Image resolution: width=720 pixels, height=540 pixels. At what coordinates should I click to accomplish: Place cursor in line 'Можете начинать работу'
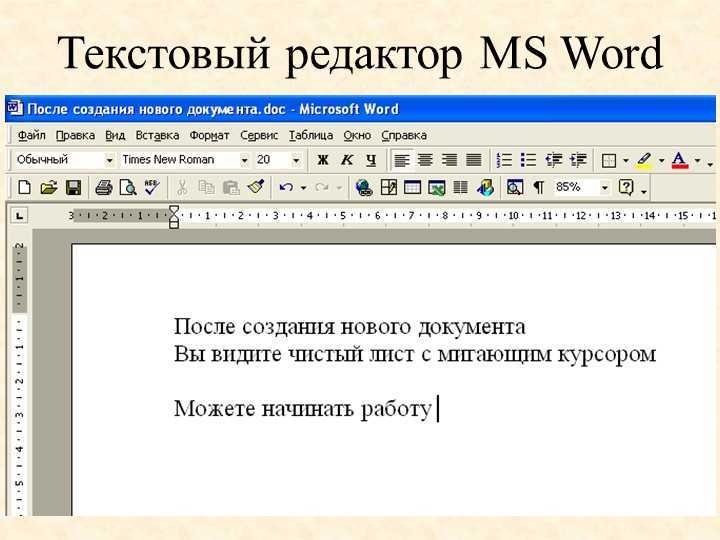[x=303, y=409]
